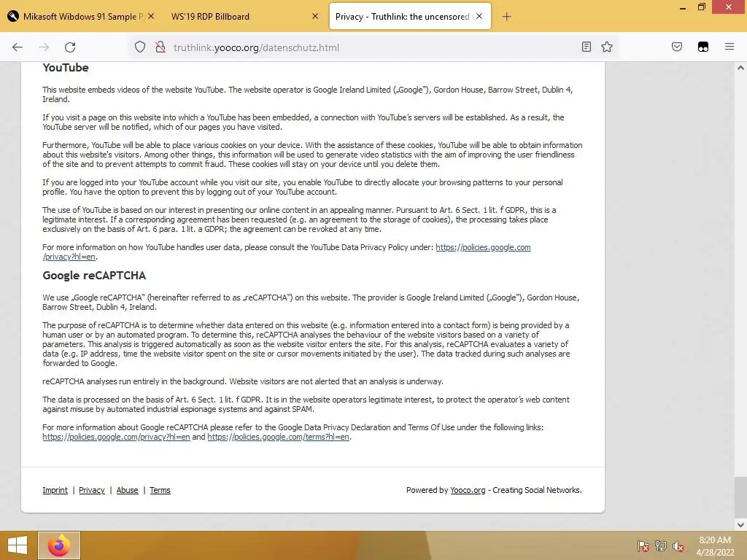Close the WS'19 RDP Billboard tab
747x560 pixels.
315,16
